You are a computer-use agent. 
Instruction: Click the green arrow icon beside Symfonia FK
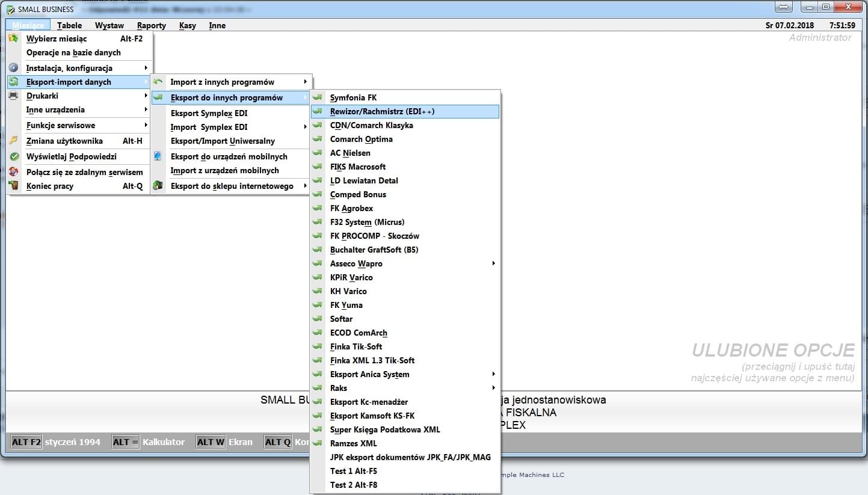click(x=318, y=97)
